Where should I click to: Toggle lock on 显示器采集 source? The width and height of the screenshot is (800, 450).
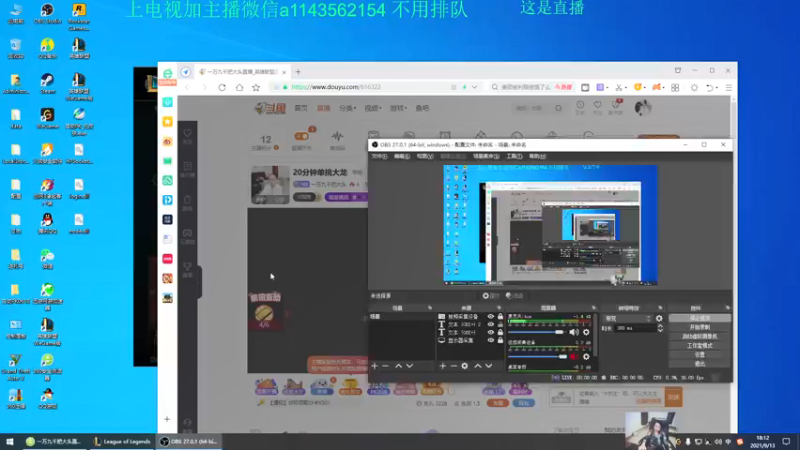click(x=501, y=340)
